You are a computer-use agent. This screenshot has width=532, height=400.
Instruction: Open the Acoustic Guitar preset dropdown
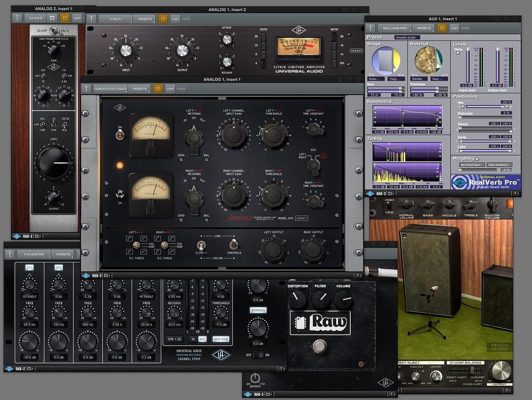[x=407, y=37]
